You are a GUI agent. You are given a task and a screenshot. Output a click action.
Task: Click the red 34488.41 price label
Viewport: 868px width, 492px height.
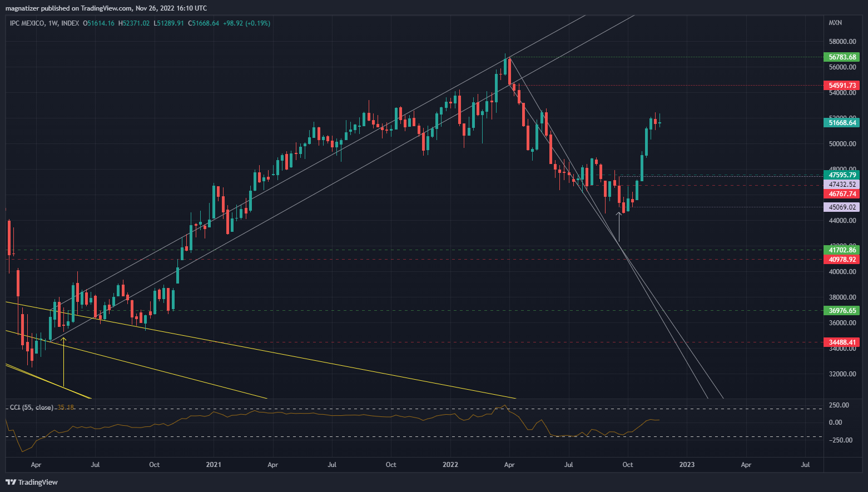842,342
